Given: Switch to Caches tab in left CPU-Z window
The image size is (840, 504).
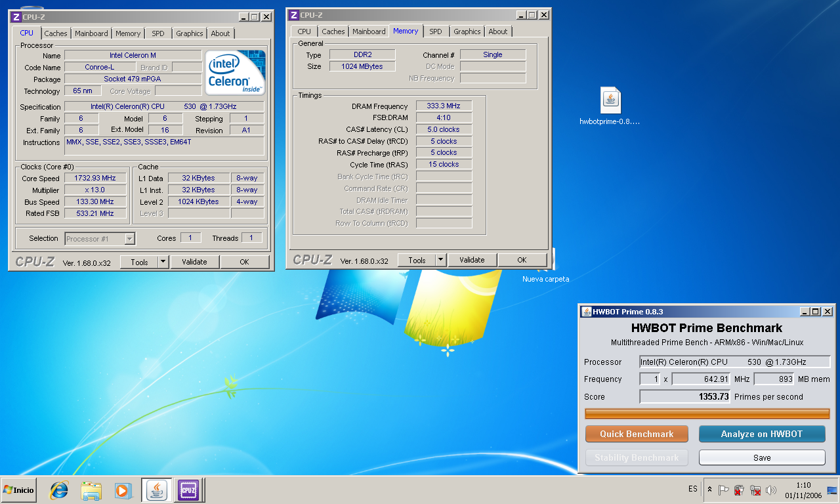Looking at the screenshot, I should [56, 33].
